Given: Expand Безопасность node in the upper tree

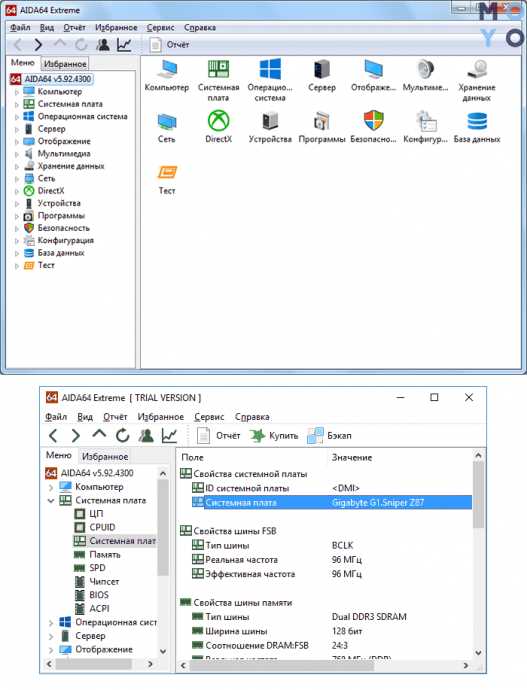Looking at the screenshot, I should (17, 228).
